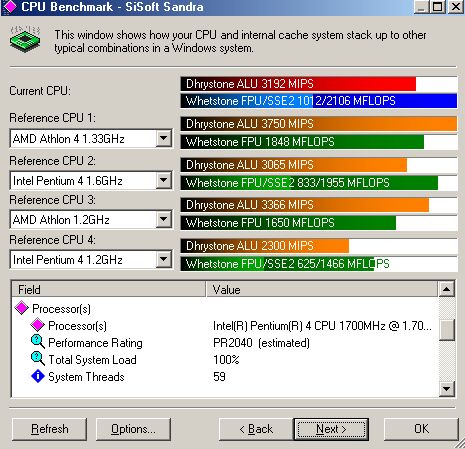The image size is (465, 449).
Task: Click the list scrollbar down arrow
Action: [x=447, y=388]
